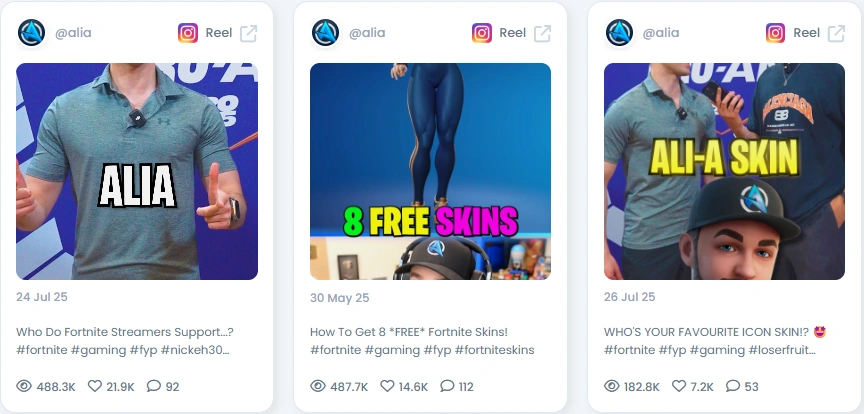This screenshot has height=414, width=864.
Task: Click the comment bubble icon showing 53
Action: pyautogui.click(x=733, y=386)
